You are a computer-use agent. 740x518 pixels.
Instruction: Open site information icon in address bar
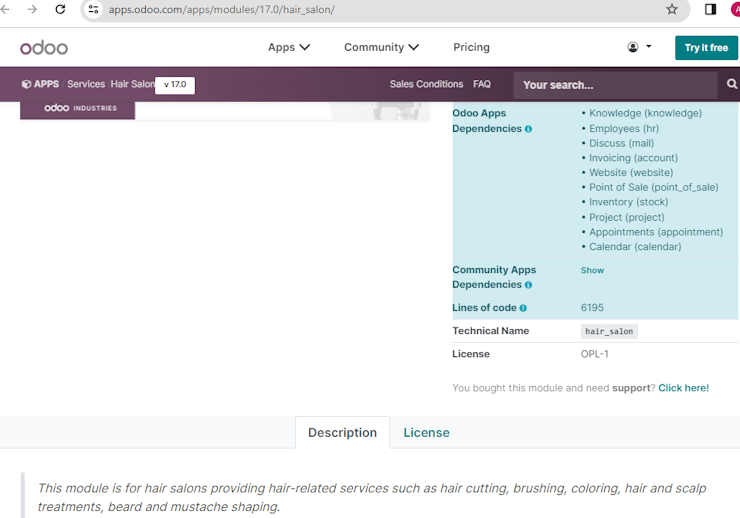(x=93, y=9)
